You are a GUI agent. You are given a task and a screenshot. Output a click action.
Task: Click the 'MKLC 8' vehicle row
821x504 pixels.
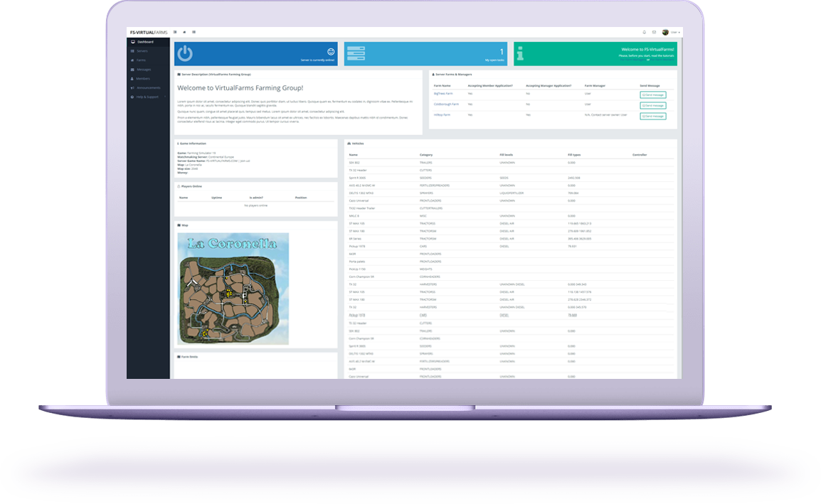pyautogui.click(x=511, y=215)
